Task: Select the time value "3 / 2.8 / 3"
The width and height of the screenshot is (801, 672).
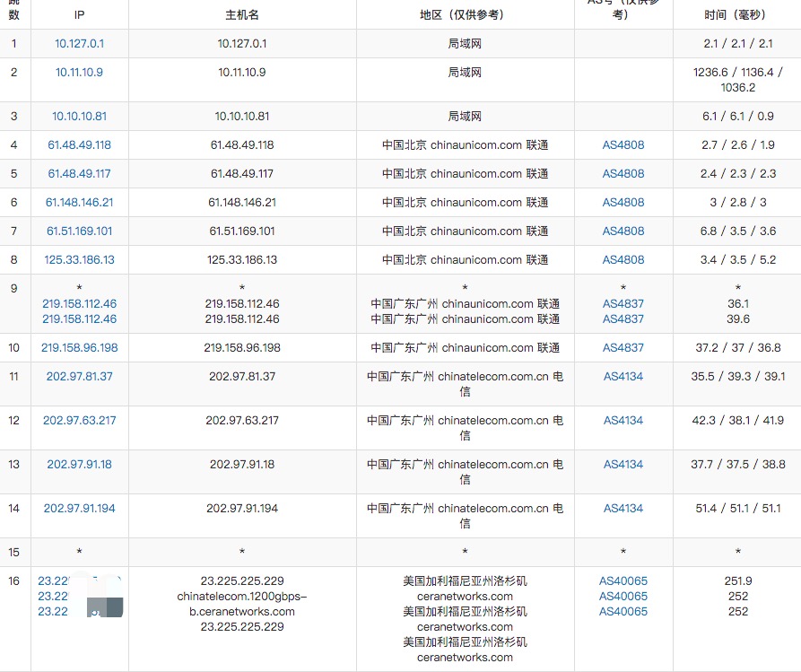Action: tap(737, 202)
